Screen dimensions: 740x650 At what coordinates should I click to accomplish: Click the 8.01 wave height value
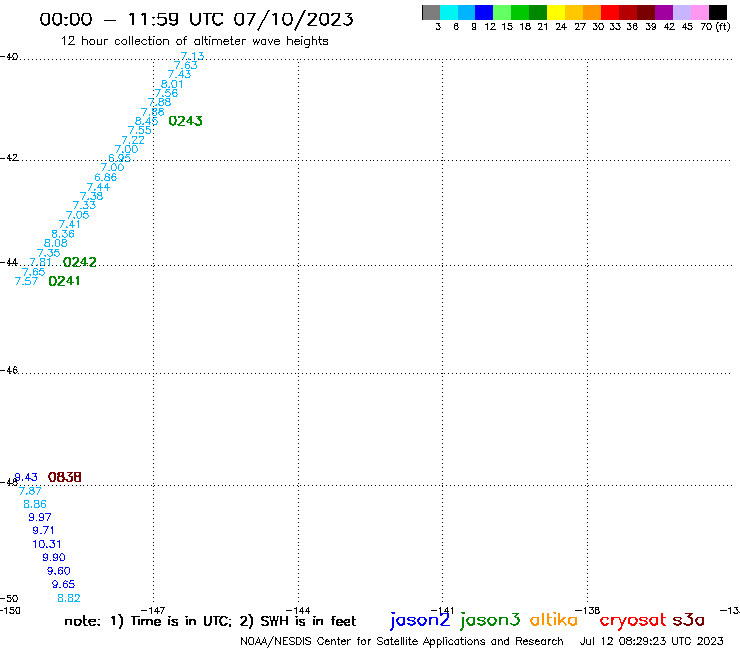pyautogui.click(x=172, y=84)
